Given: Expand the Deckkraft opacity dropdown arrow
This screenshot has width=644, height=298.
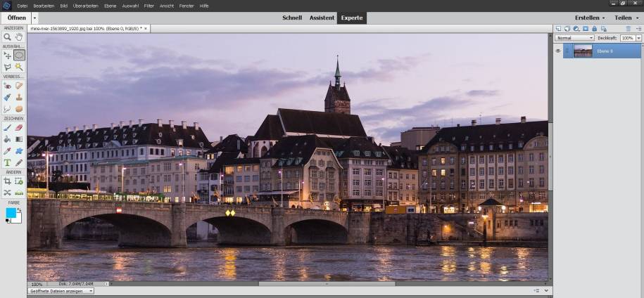Looking at the screenshot, I should (638, 38).
